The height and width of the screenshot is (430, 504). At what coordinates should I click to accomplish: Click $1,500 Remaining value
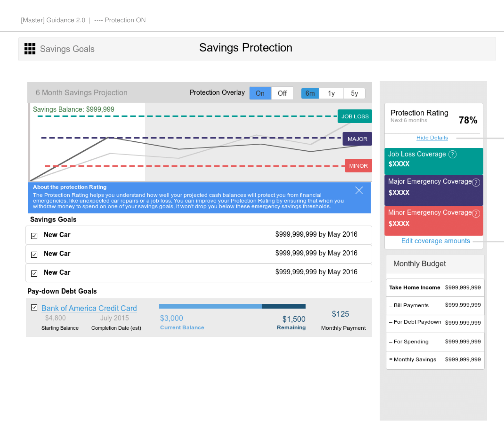coord(294,319)
